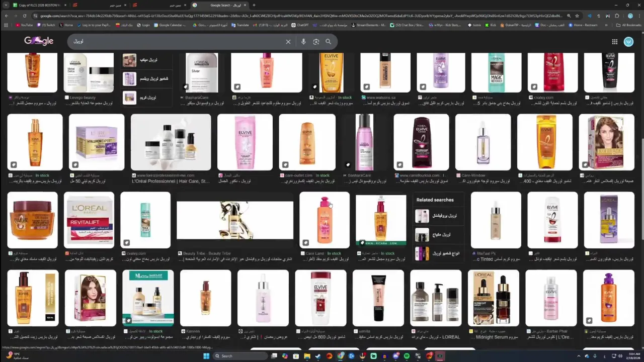Open L'Oréal Professionnel | Hair Care result title

[x=170, y=181]
